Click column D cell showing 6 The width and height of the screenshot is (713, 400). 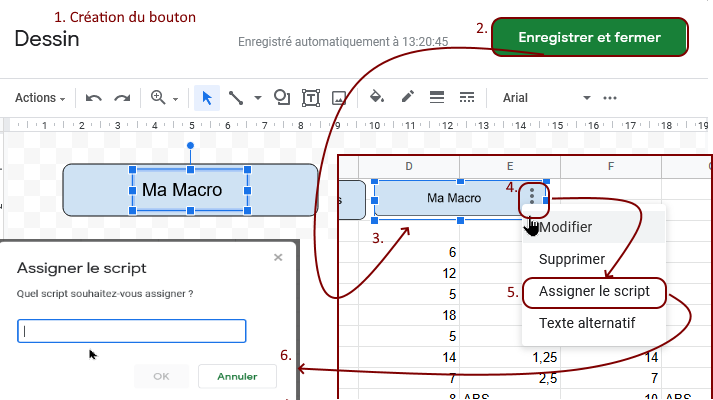[x=409, y=252]
